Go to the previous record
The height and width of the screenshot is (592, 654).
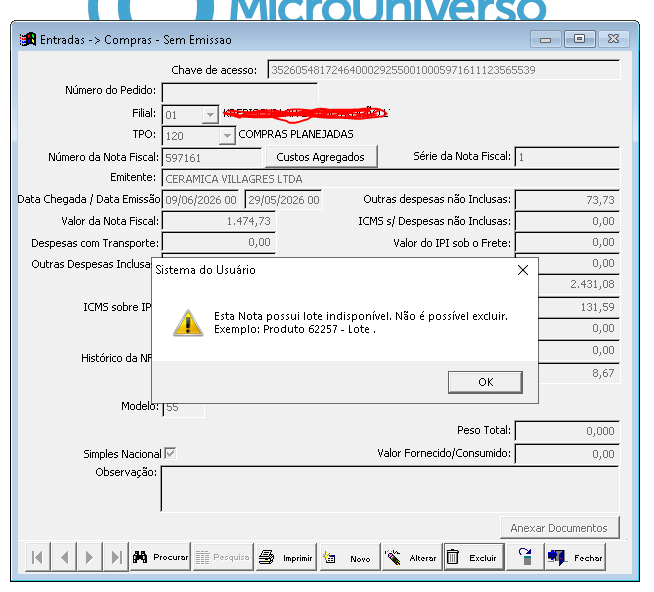click(x=64, y=557)
